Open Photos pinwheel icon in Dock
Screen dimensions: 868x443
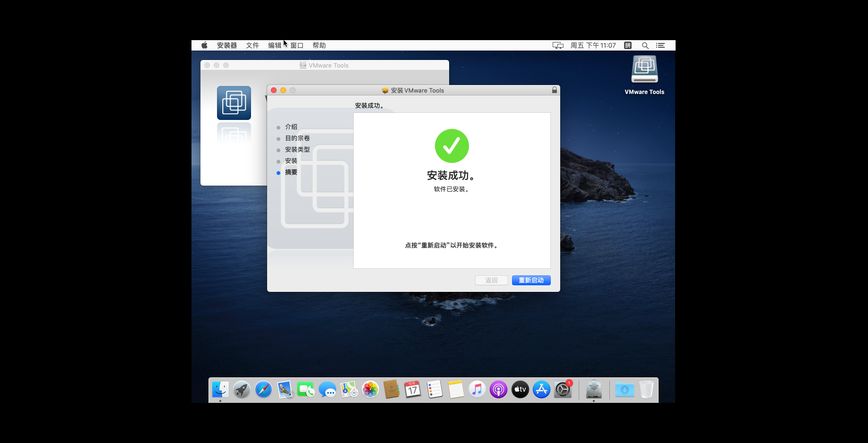click(370, 390)
